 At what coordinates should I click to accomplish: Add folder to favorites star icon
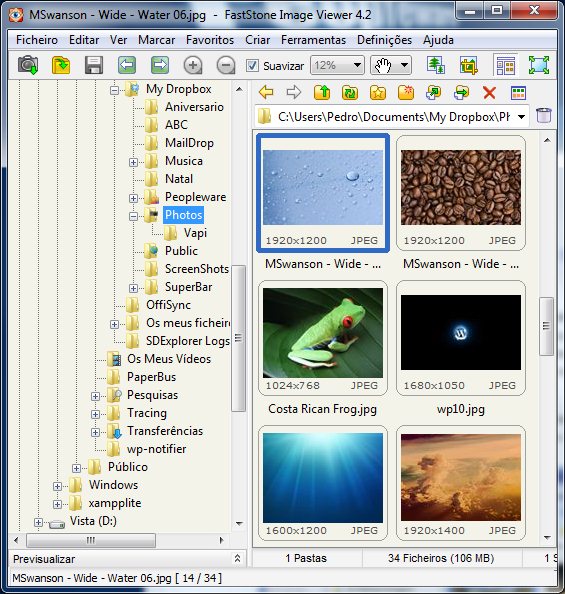[378, 92]
